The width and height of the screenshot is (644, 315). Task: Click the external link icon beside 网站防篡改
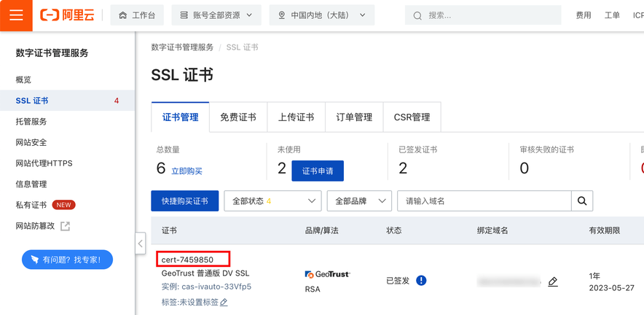[65, 226]
